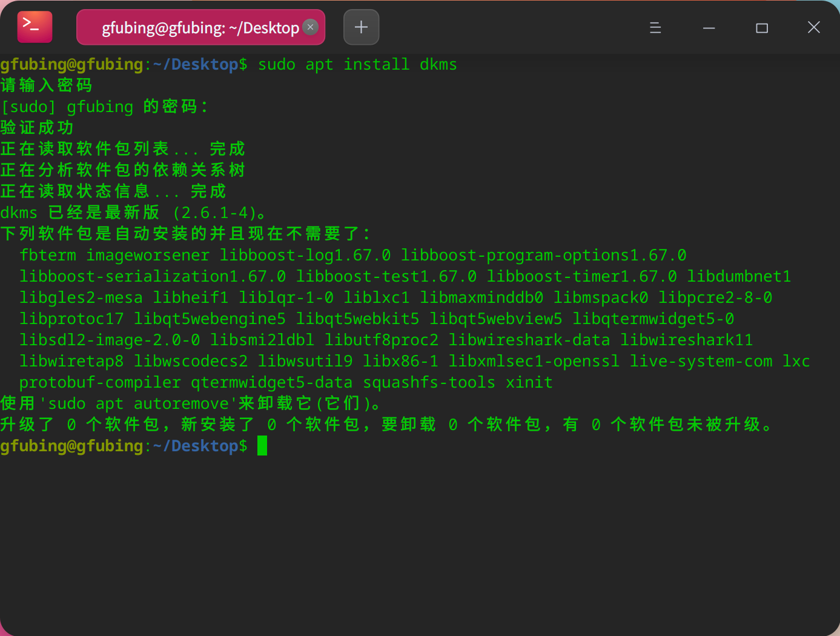Image resolution: width=840 pixels, height=636 pixels.
Task: Click the package name 'qtermwidget5-data'
Action: tap(272, 382)
